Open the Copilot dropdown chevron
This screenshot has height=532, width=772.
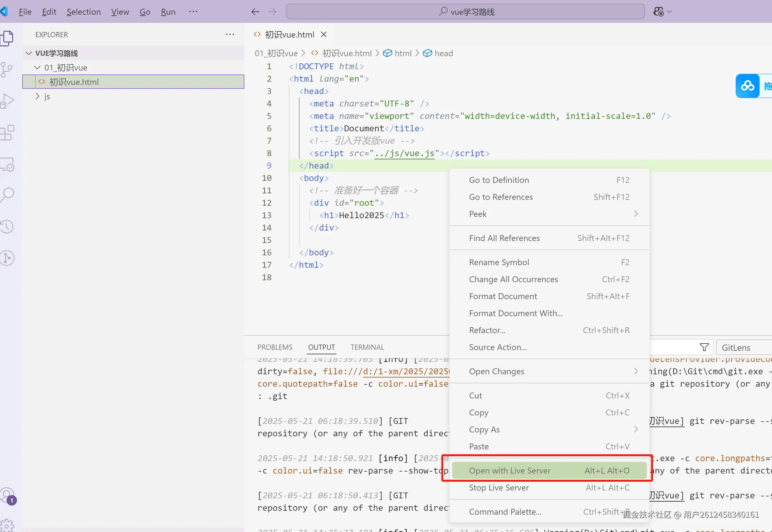[x=669, y=12]
